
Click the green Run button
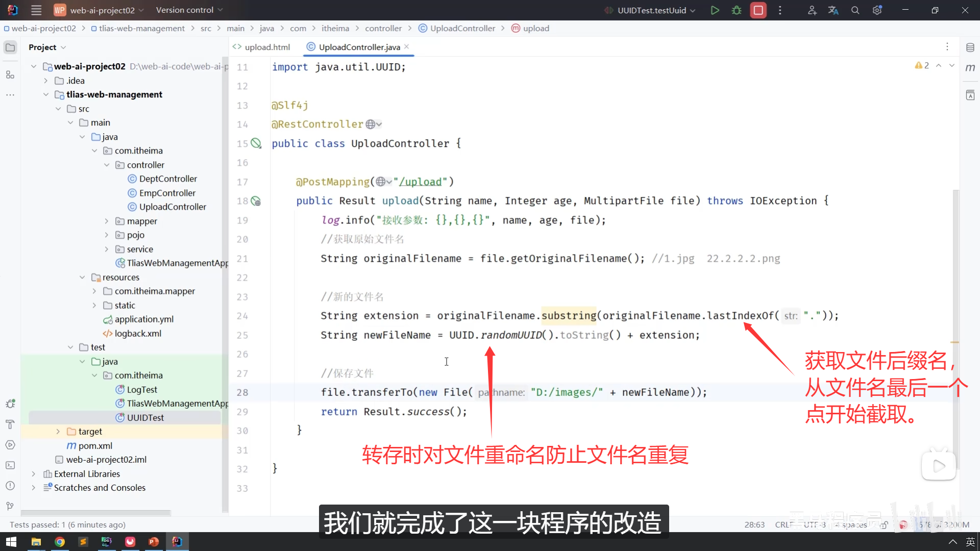[x=715, y=10]
